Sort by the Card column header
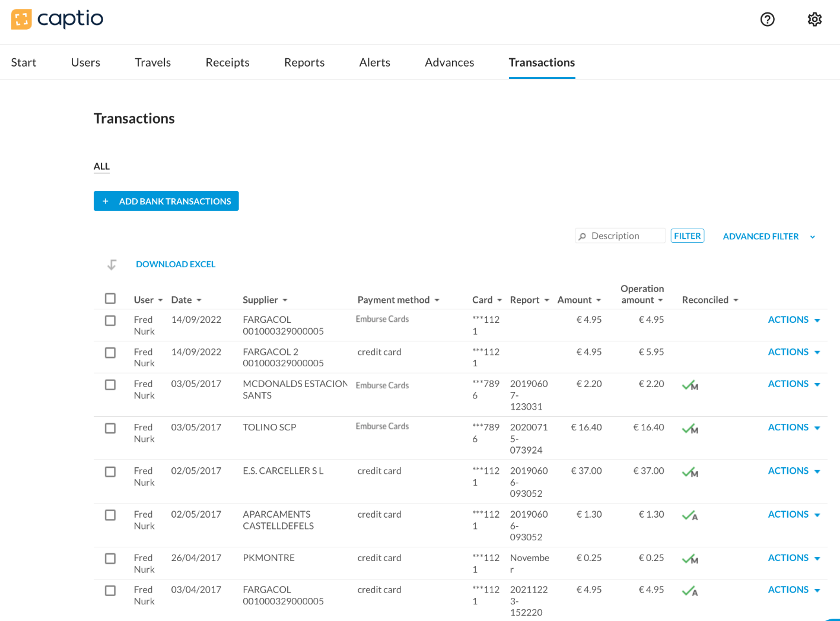Viewport: 840px width, 621px height. coord(487,300)
